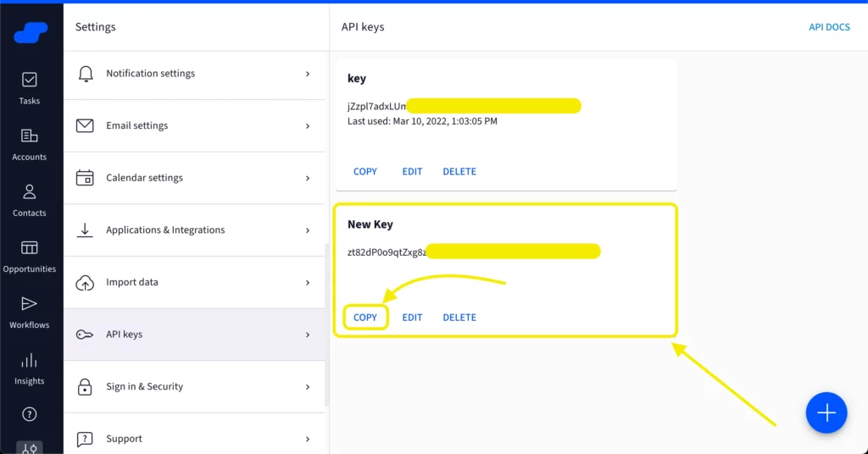Delete the first API key named key
Screen dimensions: 868x454
pos(459,172)
